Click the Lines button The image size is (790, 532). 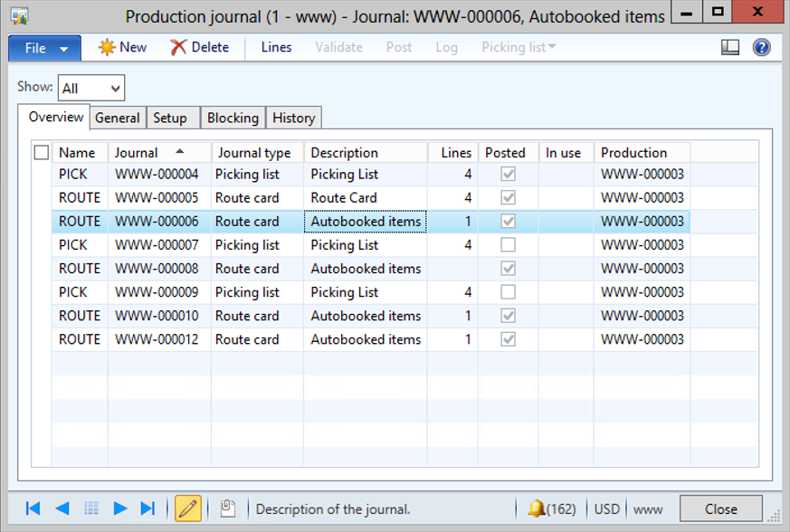[276, 48]
